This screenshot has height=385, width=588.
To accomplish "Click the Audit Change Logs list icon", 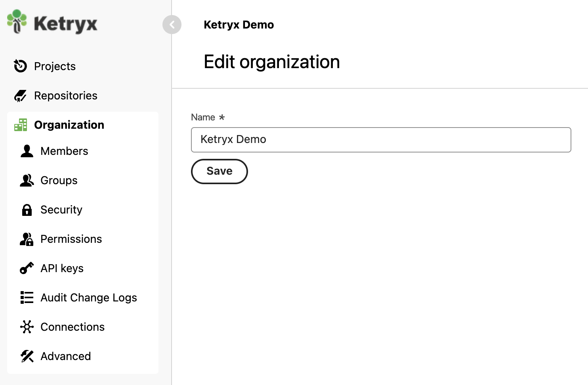I will click(27, 297).
